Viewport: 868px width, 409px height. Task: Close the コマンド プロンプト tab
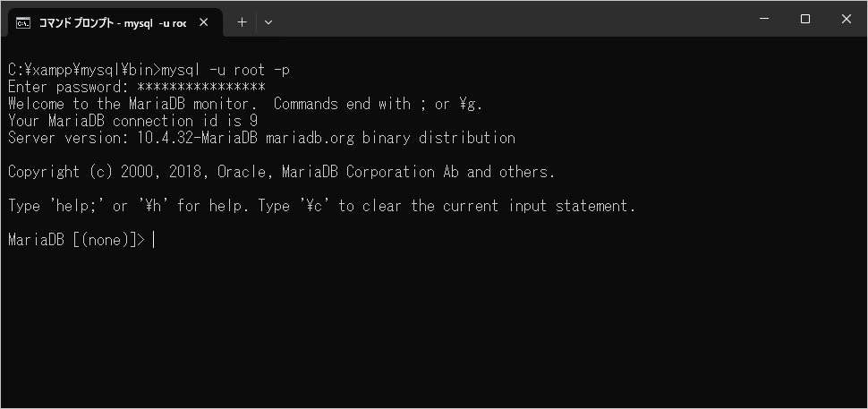[x=203, y=22]
